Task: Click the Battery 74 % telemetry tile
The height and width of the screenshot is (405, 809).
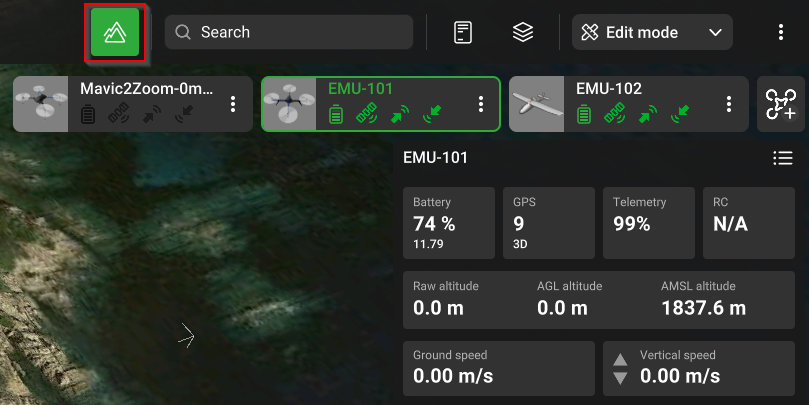Action: click(x=448, y=223)
